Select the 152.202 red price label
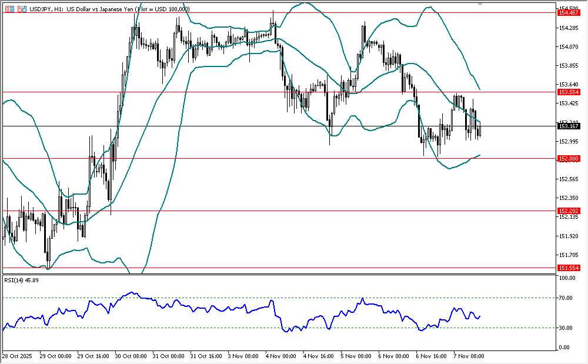Image resolution: width=588 pixels, height=364 pixels. coord(570,211)
